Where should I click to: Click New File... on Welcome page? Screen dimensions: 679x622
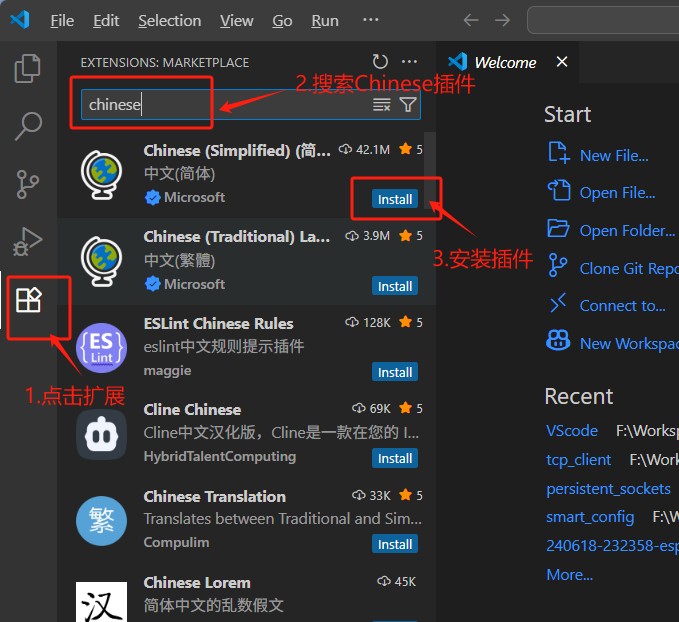(x=614, y=156)
